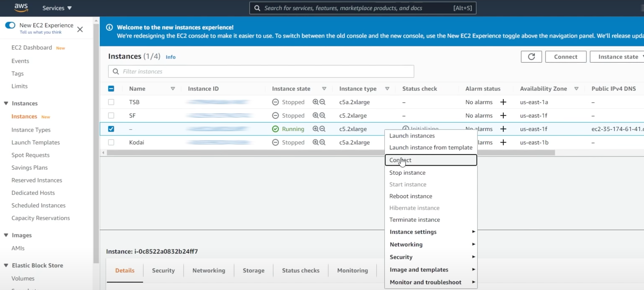Switch to the Storage tab
The image size is (644, 290).
click(253, 270)
